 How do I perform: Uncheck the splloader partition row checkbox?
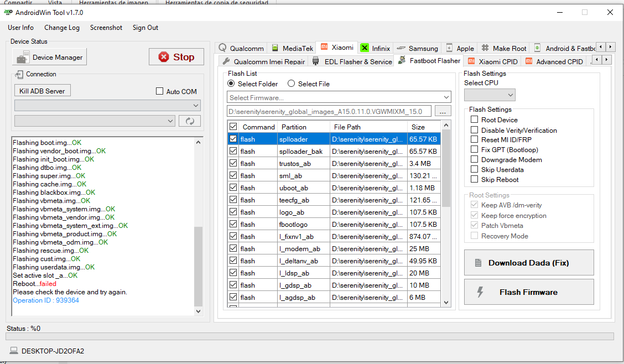233,139
